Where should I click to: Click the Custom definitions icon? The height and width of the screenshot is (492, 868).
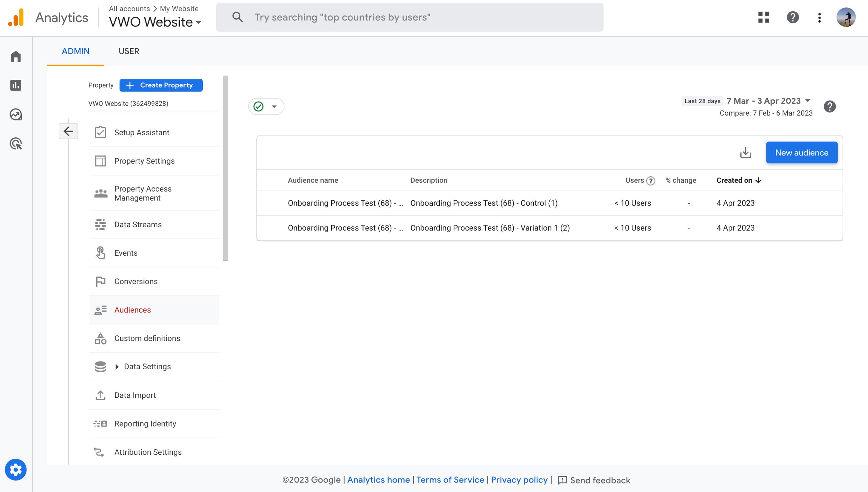(x=100, y=338)
